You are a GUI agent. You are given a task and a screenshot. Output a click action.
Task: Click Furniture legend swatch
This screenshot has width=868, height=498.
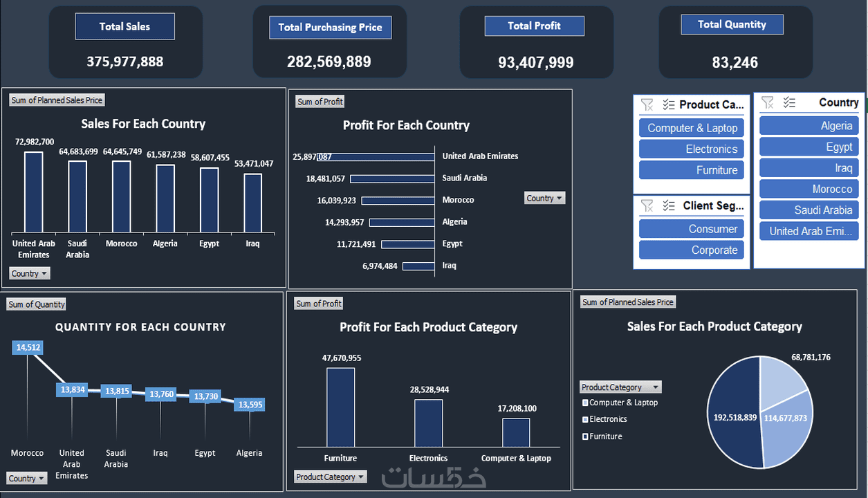(x=585, y=436)
